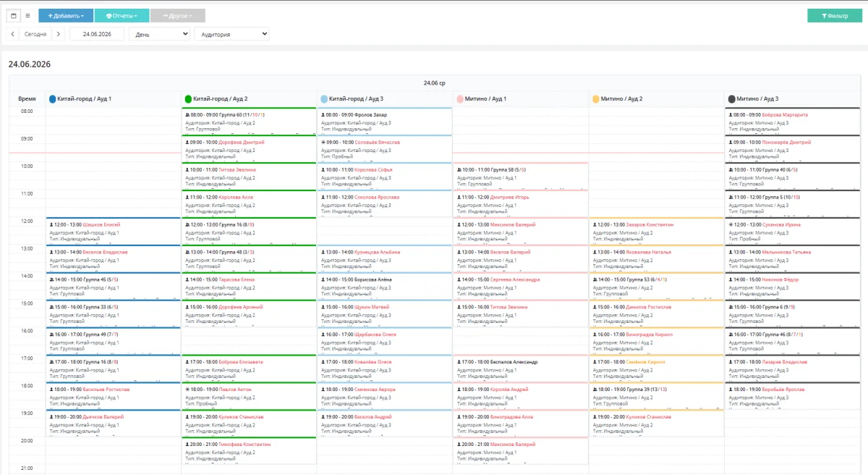Open lesson of Захаров Константин

(x=657, y=231)
